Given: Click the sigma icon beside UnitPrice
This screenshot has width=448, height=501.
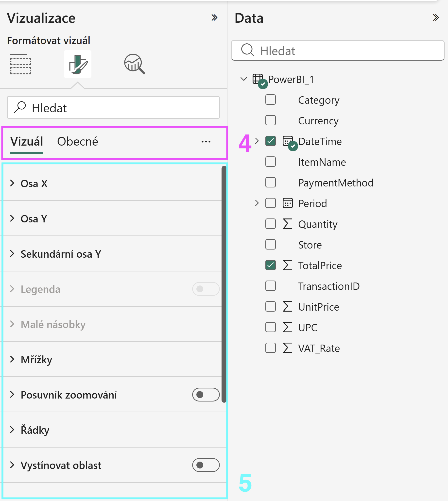Looking at the screenshot, I should pos(288,307).
